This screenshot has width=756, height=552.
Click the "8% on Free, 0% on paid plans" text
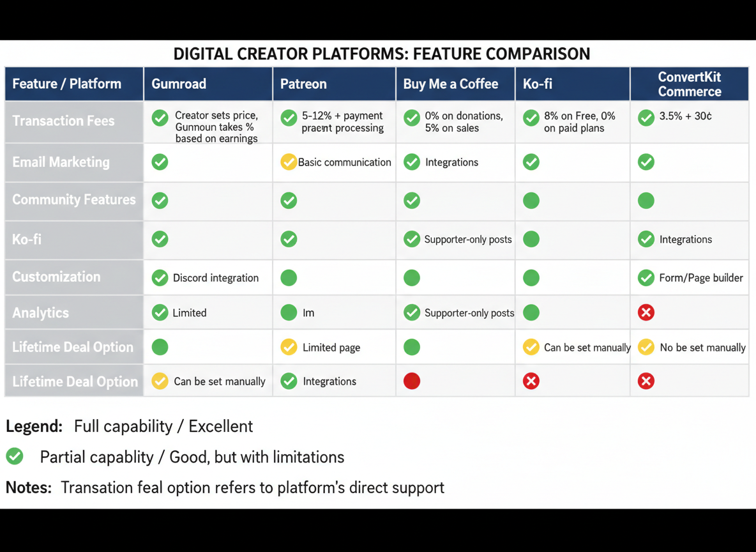580,121
